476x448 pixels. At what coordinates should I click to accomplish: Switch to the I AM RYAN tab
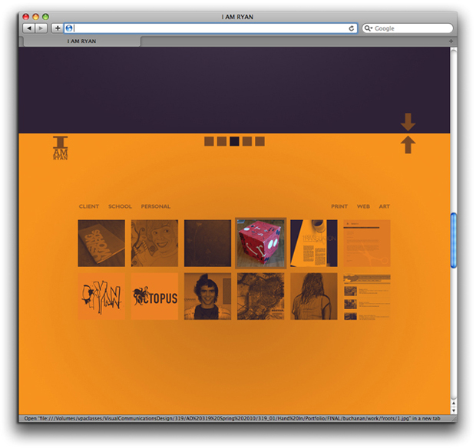coord(81,41)
